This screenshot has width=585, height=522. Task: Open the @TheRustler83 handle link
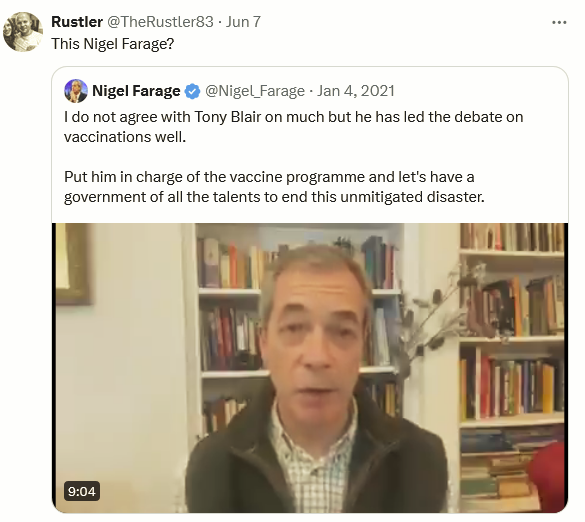click(160, 22)
